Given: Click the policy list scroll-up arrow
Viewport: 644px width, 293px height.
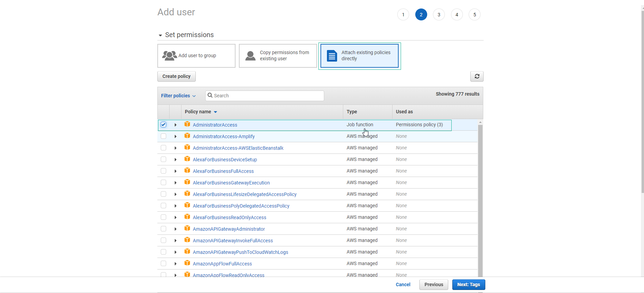Looking at the screenshot, I should 480,122.
